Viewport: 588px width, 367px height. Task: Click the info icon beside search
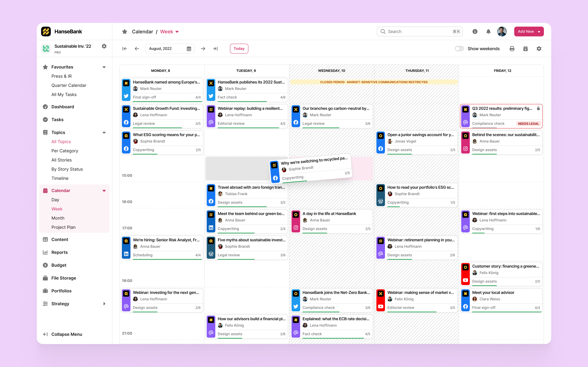click(x=475, y=32)
